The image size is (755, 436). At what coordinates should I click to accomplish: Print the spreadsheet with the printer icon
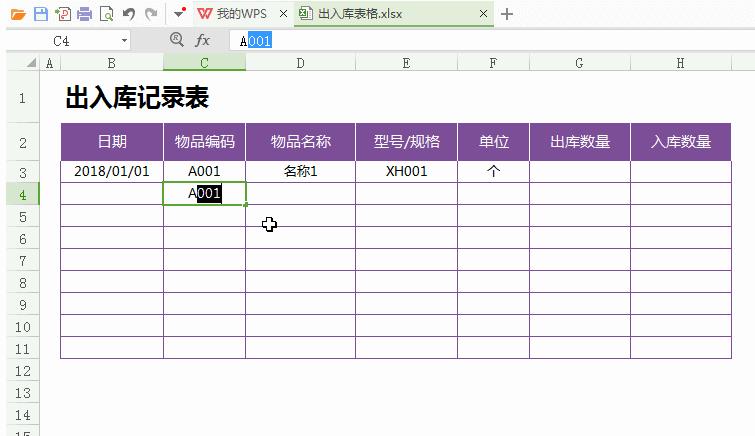point(84,14)
